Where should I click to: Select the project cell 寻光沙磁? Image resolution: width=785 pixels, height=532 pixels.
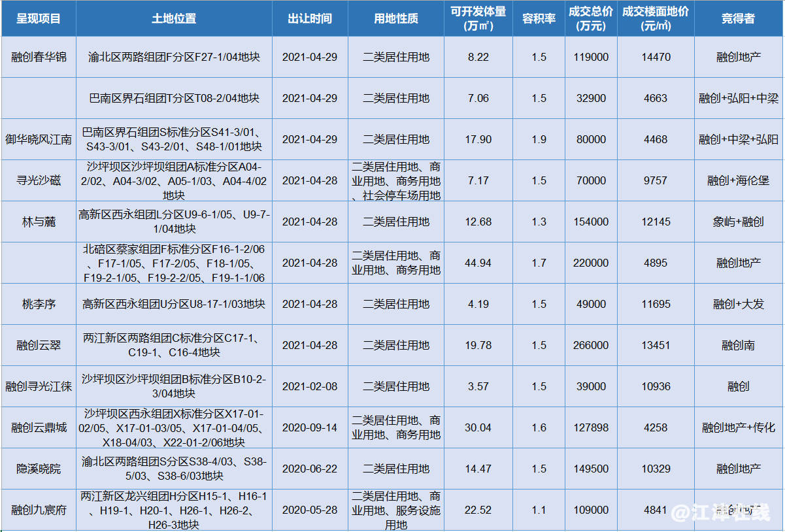click(39, 180)
